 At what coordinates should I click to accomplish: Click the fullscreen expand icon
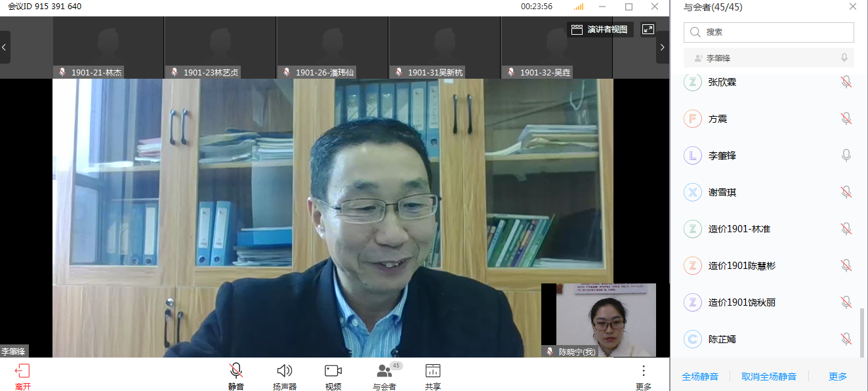point(648,30)
